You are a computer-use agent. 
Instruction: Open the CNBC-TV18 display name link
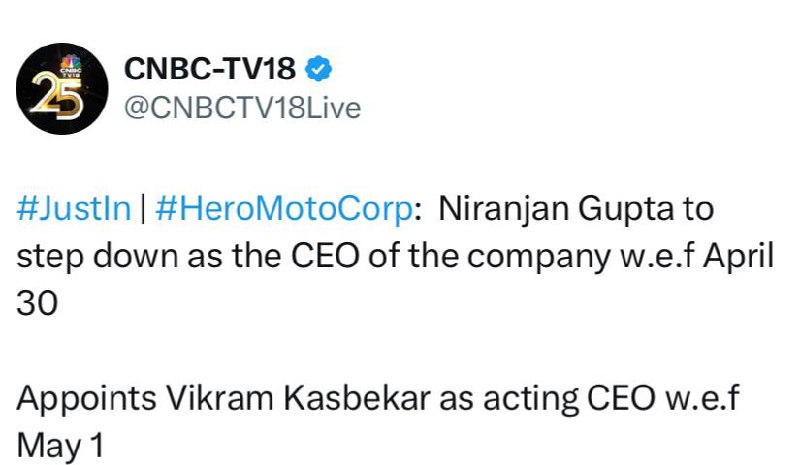209,68
